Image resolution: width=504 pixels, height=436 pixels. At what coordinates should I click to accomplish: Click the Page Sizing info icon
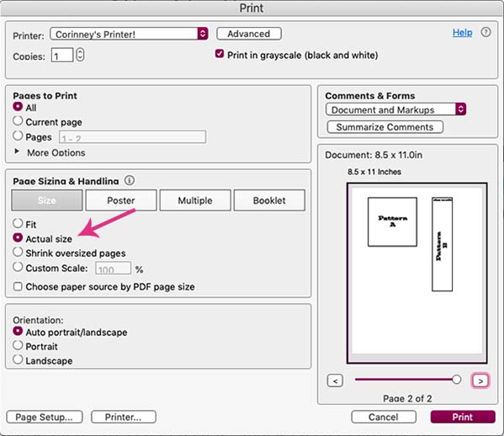point(130,180)
